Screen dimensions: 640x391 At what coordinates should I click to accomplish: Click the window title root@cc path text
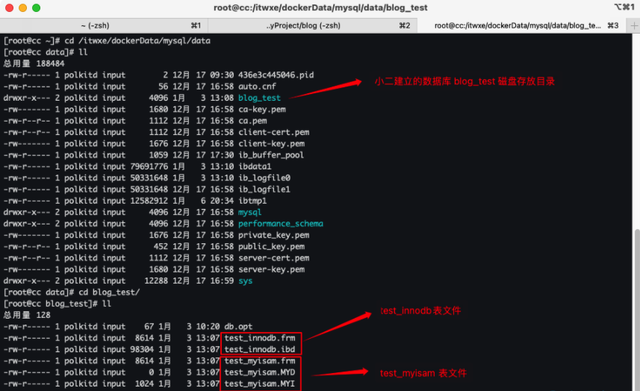tap(320, 8)
